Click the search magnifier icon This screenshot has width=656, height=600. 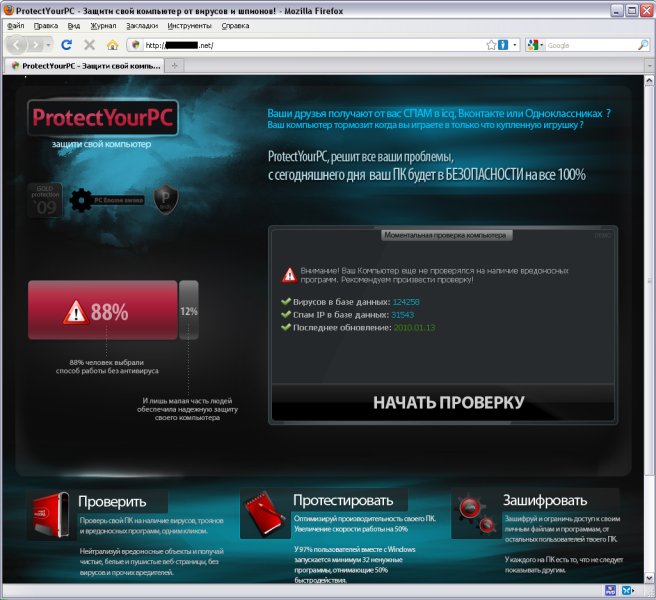pyautogui.click(x=643, y=45)
